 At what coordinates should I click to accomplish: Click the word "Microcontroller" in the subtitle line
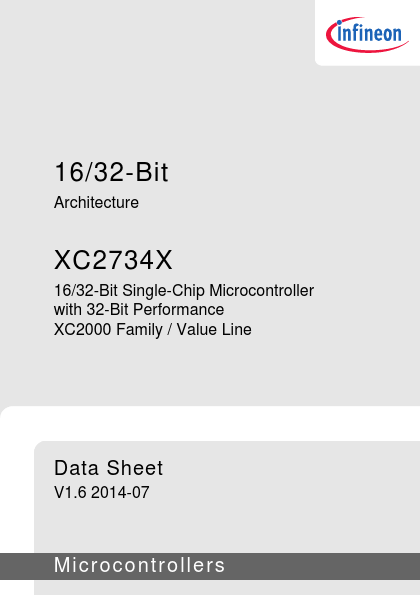(x=261, y=291)
